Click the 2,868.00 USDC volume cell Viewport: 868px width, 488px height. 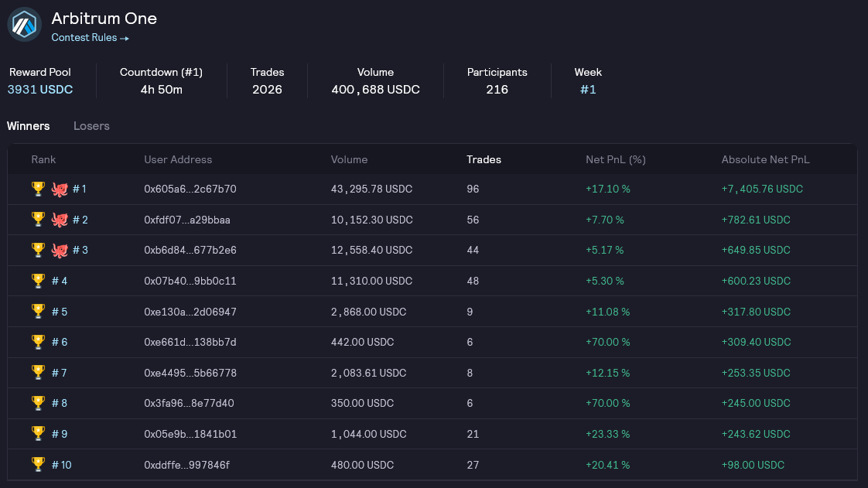[x=369, y=312]
